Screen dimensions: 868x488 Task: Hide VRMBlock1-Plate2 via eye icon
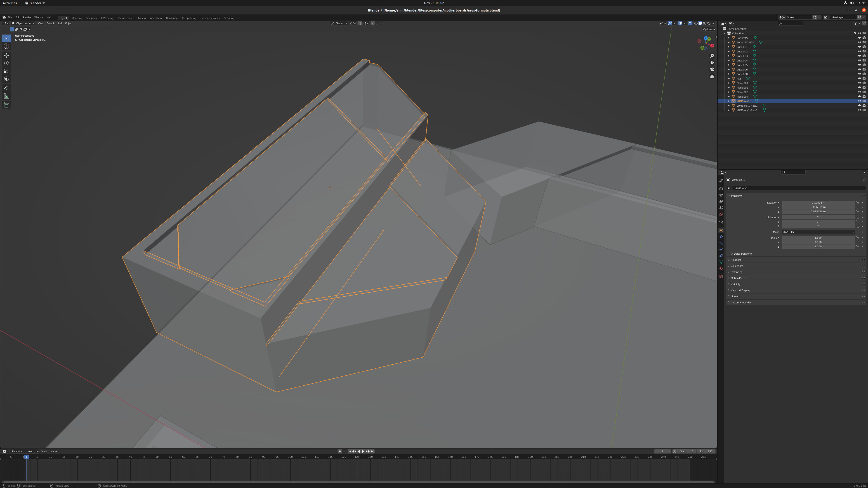tap(859, 110)
